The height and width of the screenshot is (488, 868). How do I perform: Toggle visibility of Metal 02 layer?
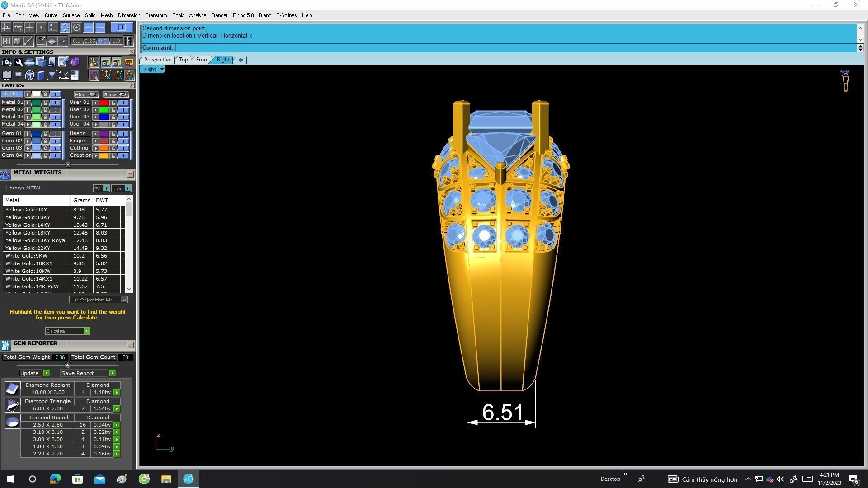coord(55,110)
